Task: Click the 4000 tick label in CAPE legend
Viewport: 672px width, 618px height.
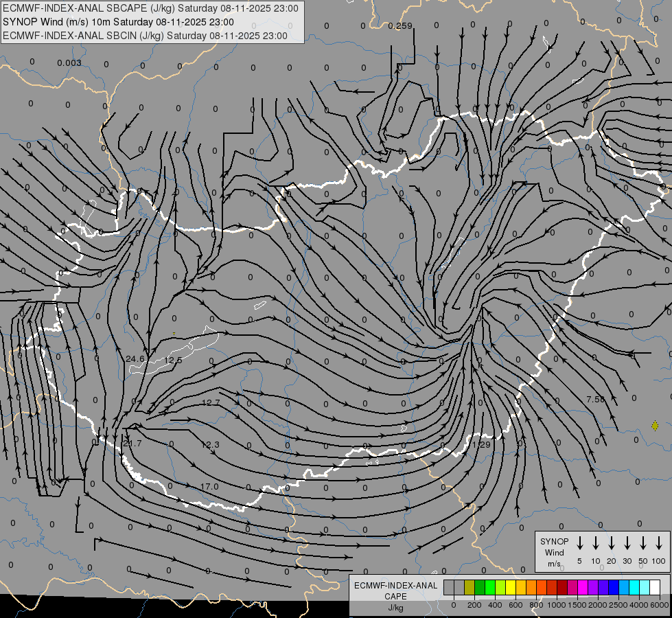Action: pyautogui.click(x=639, y=605)
